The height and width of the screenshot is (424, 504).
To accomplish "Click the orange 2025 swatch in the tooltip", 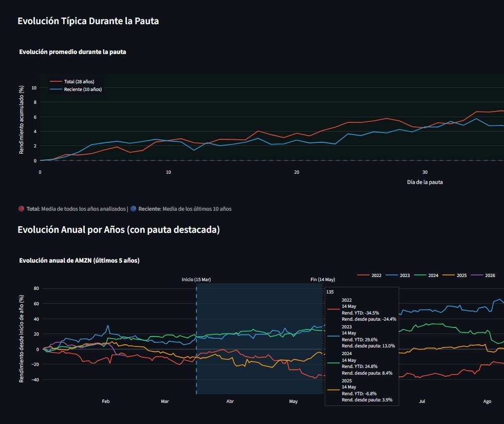I will (333, 390).
